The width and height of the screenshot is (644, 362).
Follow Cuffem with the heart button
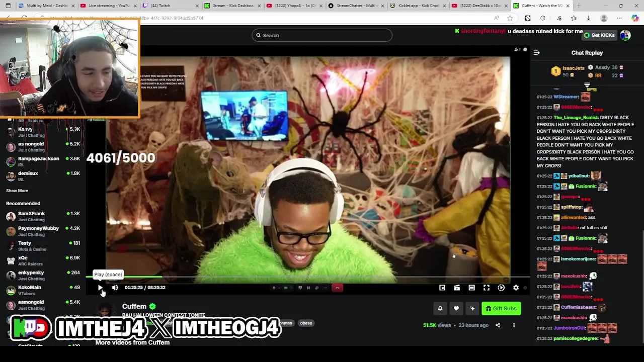point(456,308)
